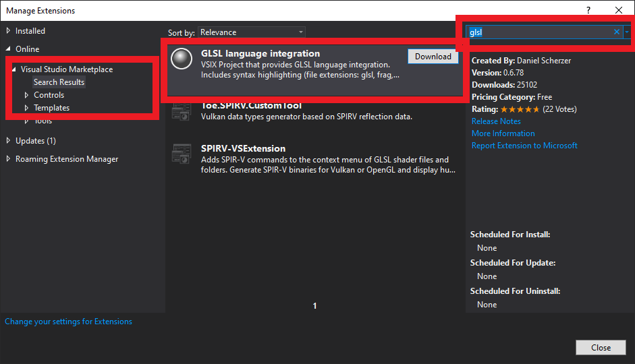Expand the Controls node arrow

click(26, 95)
